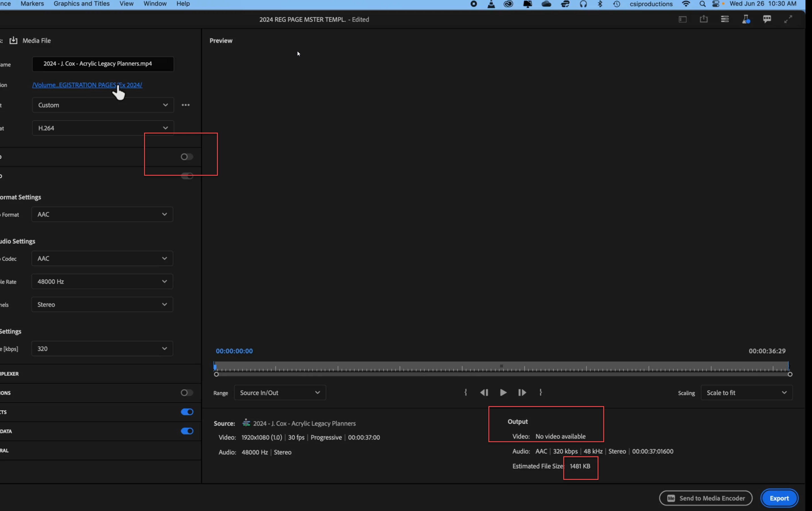Click the play button in preview controls
The image size is (812, 511).
503,392
